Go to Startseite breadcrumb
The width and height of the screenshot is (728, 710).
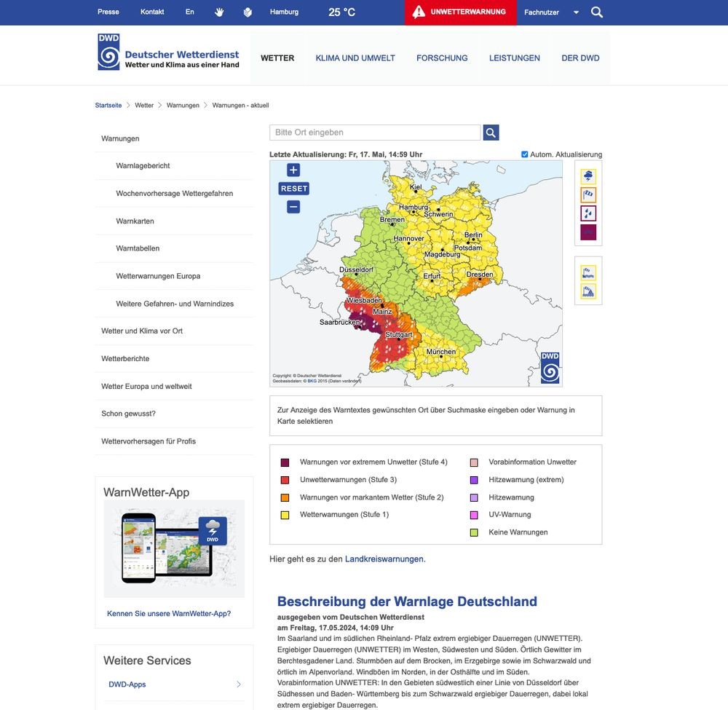(x=108, y=106)
